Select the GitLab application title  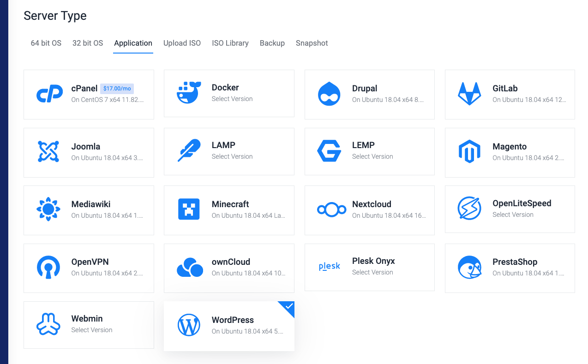tap(505, 89)
